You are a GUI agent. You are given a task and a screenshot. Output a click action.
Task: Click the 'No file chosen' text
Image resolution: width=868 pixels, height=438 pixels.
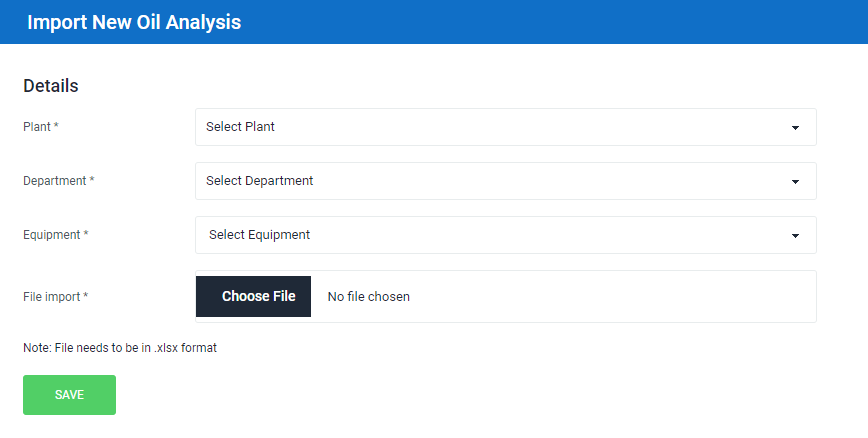368,297
